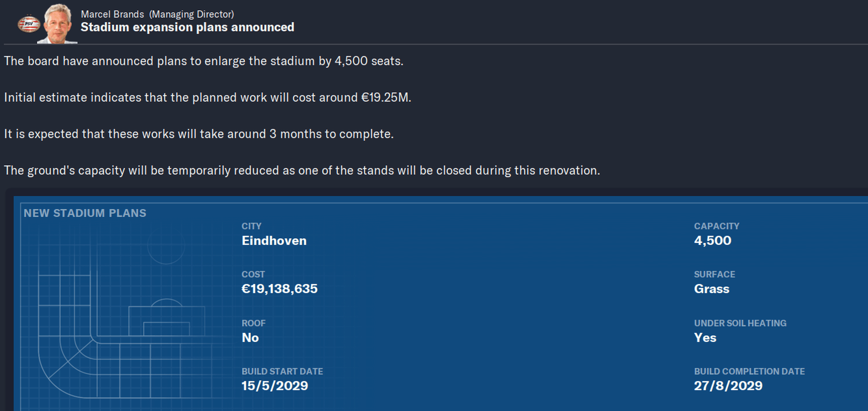The height and width of the screenshot is (411, 868).
Task: Click the Managing Director role label
Action: [191, 14]
